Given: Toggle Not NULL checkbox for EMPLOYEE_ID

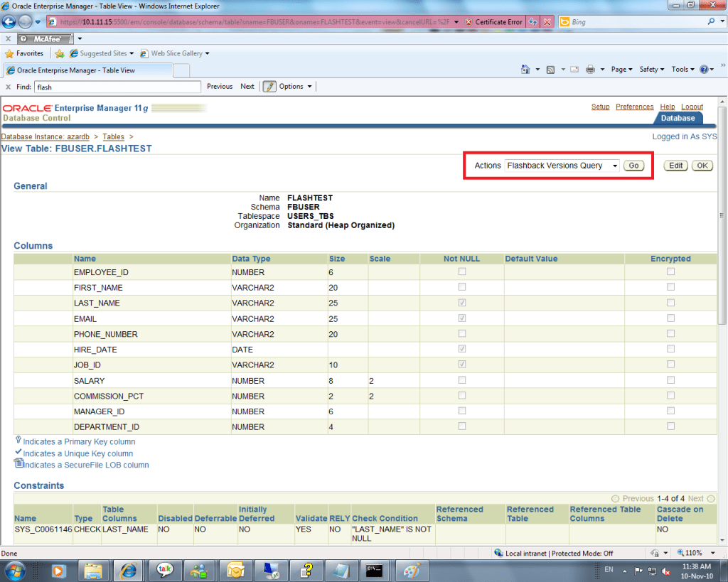Looking at the screenshot, I should (x=462, y=272).
